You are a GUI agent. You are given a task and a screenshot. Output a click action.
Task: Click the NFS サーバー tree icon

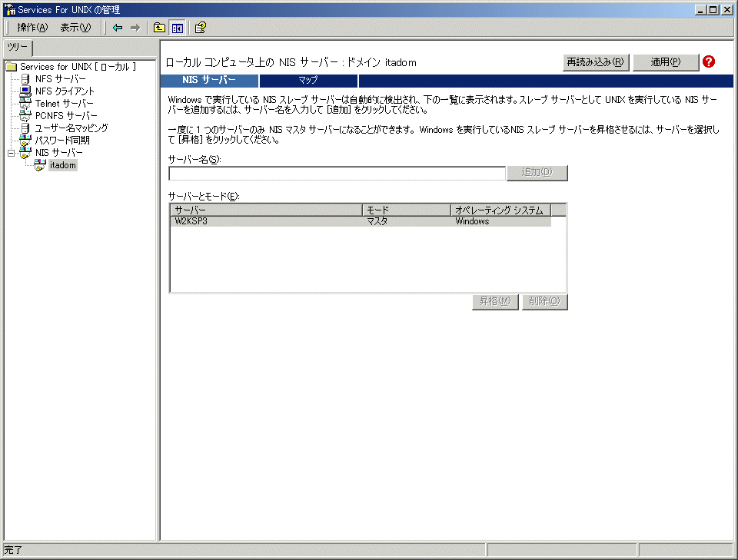(x=25, y=78)
